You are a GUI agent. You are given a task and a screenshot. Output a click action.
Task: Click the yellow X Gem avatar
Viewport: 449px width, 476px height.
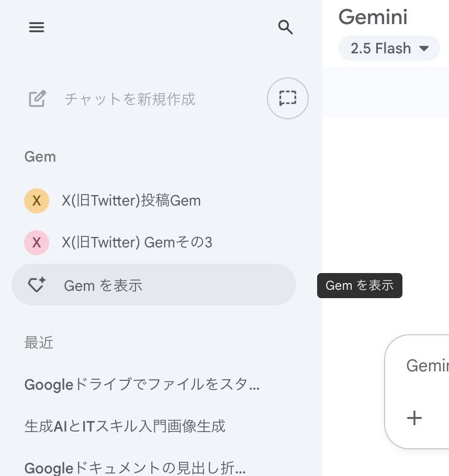pyautogui.click(x=37, y=200)
